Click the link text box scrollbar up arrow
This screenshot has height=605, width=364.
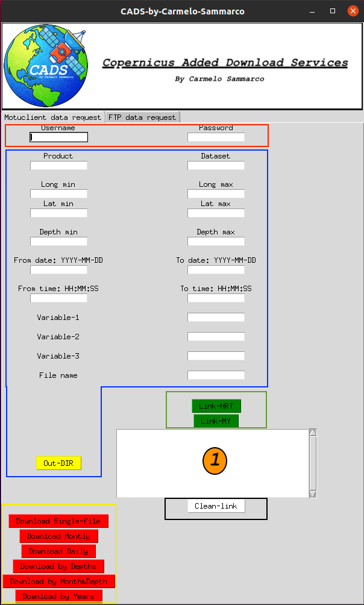click(x=313, y=433)
